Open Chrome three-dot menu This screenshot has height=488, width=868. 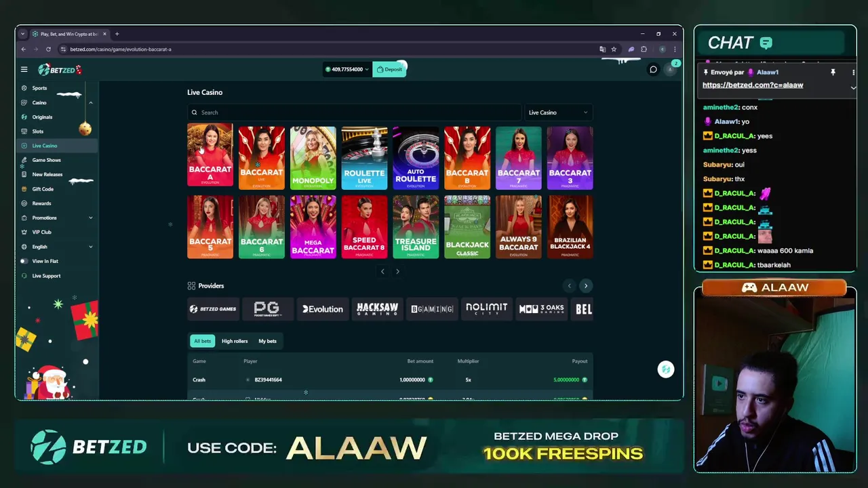click(674, 49)
